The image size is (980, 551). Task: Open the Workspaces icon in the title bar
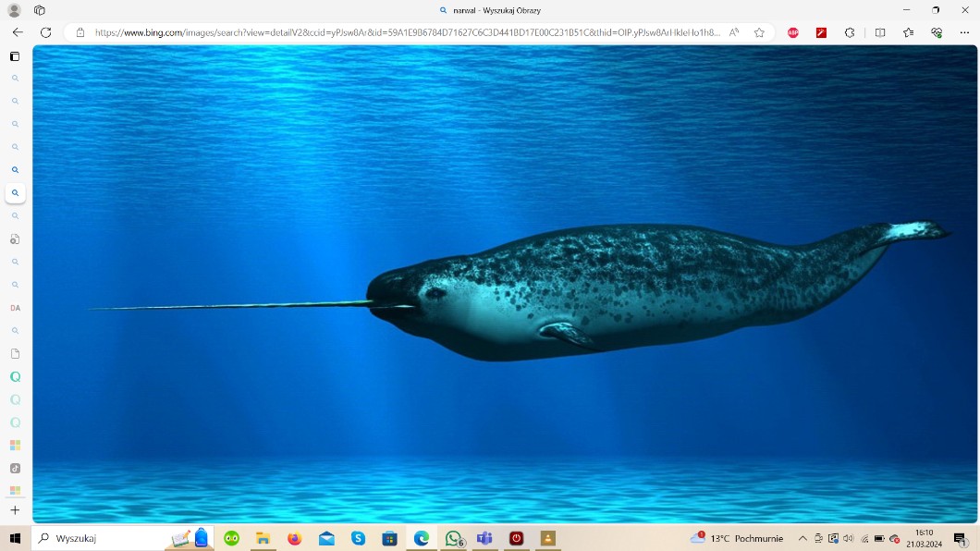[x=40, y=10]
